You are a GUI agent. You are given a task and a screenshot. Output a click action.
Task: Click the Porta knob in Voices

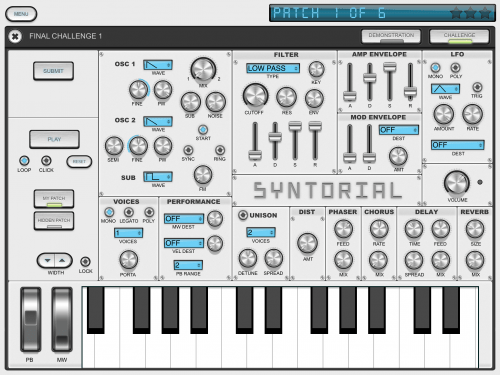click(128, 260)
